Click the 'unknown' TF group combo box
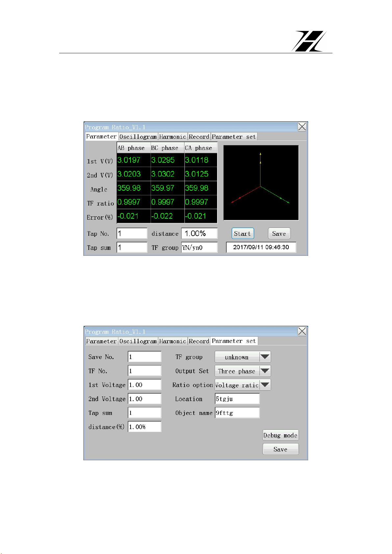 pos(243,357)
